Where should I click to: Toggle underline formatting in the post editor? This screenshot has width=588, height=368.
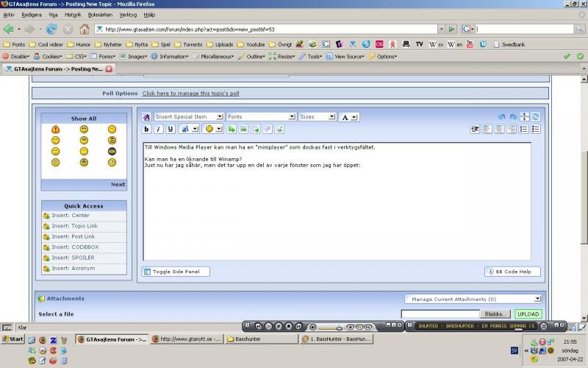click(171, 130)
